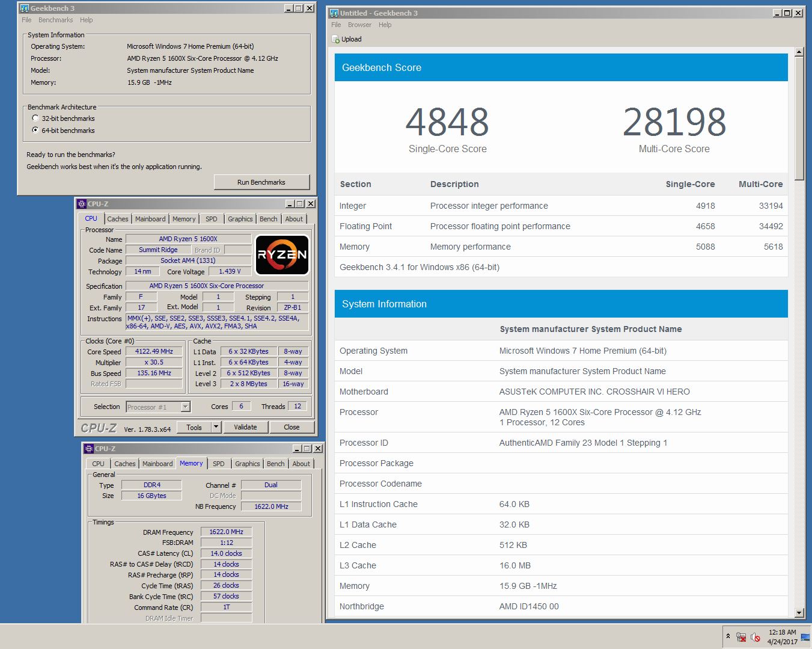Click the Command Rate field 1T
The height and width of the screenshot is (649, 812).
(x=226, y=607)
